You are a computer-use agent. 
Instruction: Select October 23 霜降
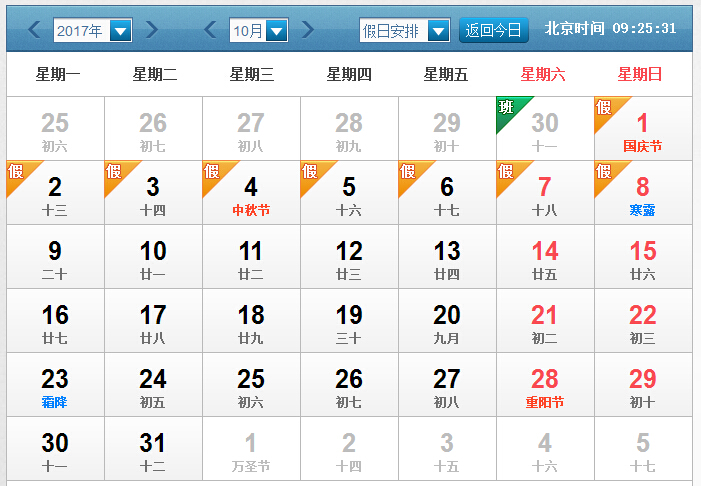(x=55, y=385)
